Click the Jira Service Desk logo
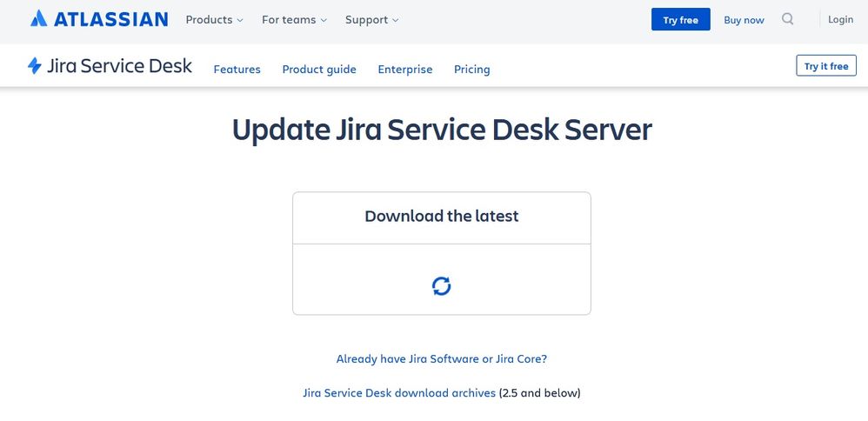Screen dimensions: 868x421 click(x=110, y=66)
